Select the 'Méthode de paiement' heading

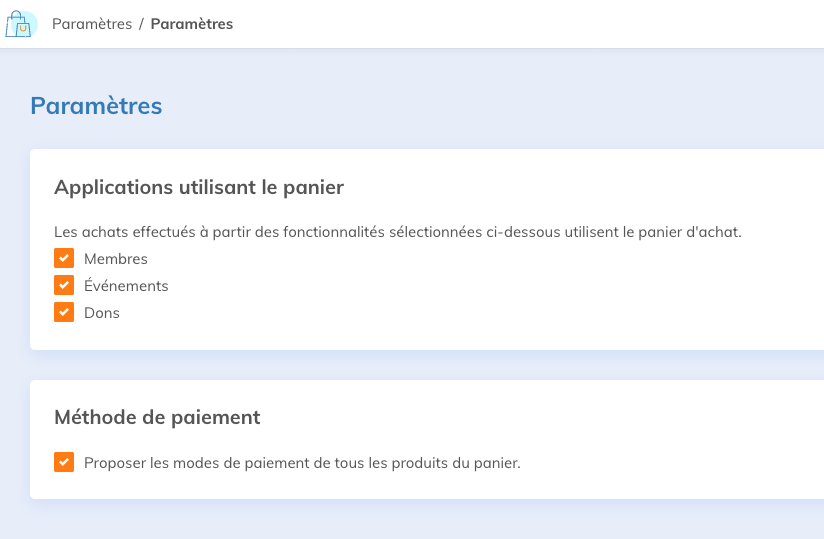[x=157, y=417]
